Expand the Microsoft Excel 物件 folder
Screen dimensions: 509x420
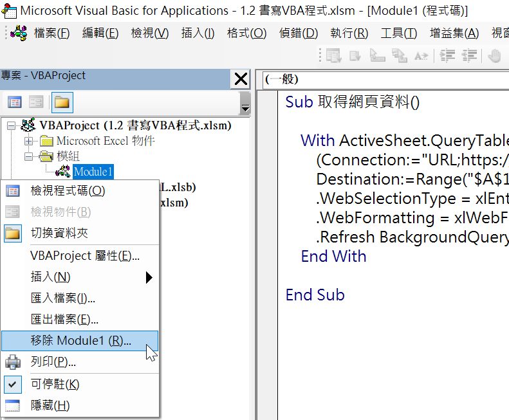(x=28, y=141)
